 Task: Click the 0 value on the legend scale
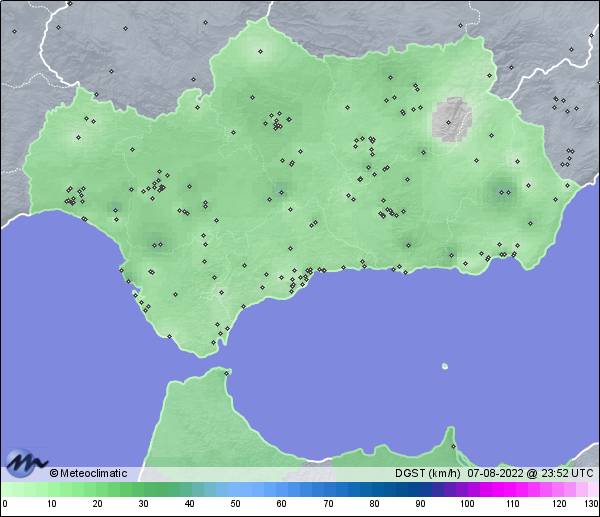[x=5, y=504]
